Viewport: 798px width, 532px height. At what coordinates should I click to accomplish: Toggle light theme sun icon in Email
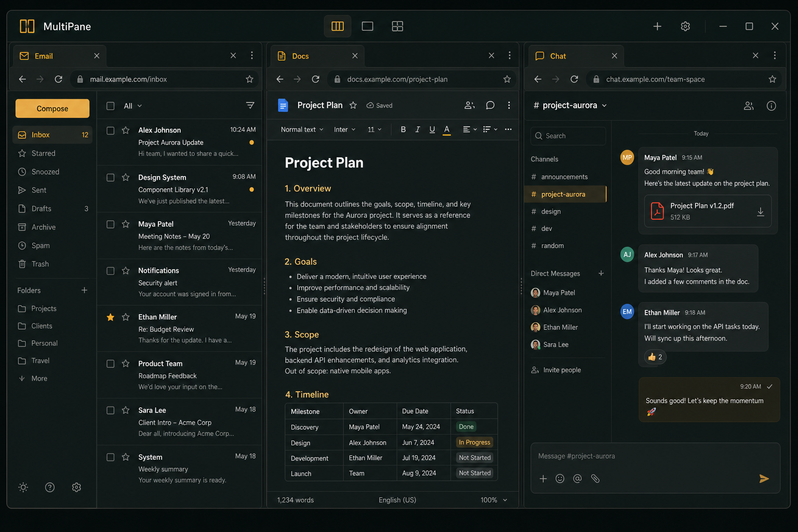[x=23, y=487]
